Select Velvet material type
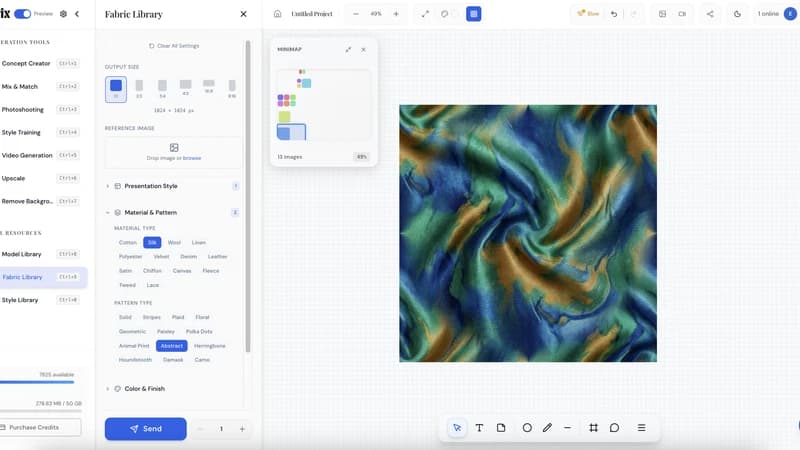 161,257
